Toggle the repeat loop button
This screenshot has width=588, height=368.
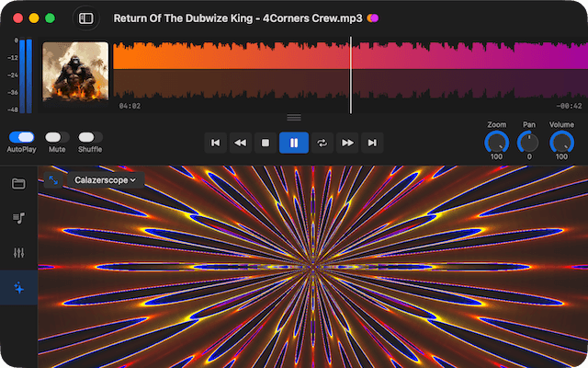tap(322, 143)
